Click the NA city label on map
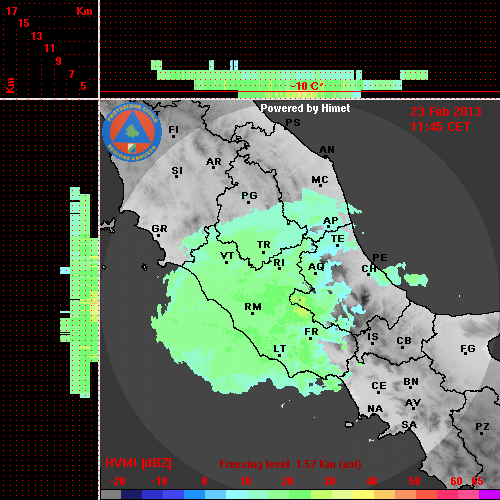 pos(375,409)
